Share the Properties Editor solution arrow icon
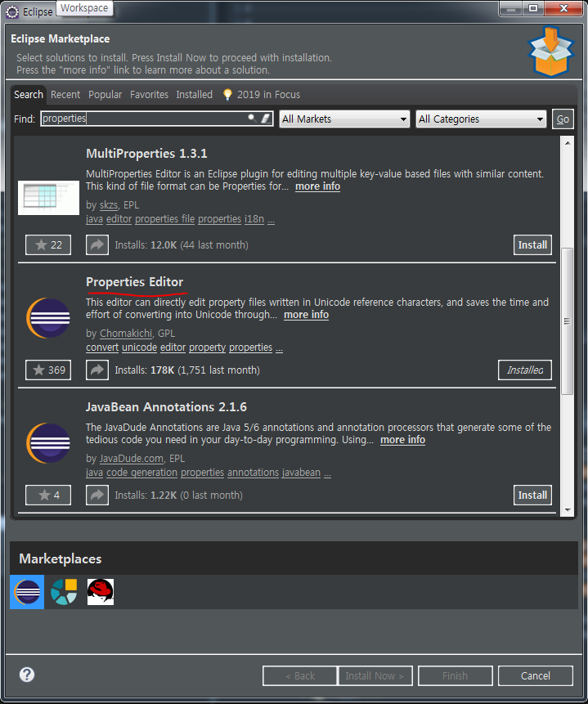588x704 pixels. (x=97, y=370)
